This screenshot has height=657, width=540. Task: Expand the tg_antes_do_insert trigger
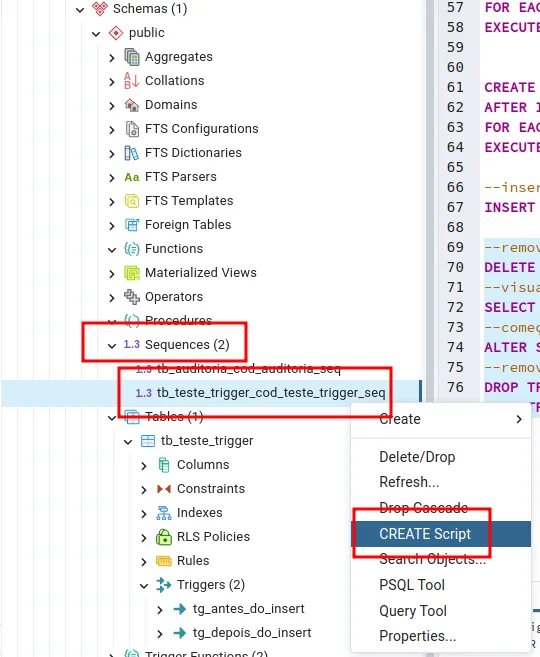[160, 610]
